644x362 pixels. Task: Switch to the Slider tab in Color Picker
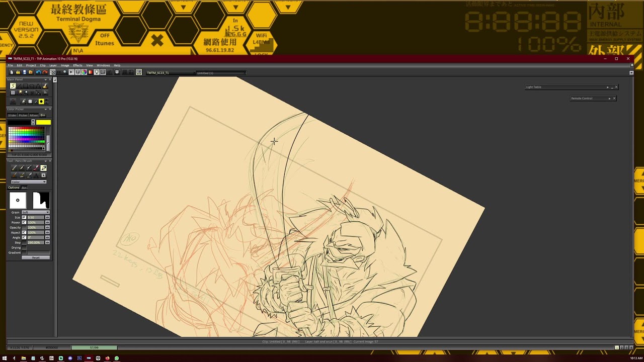(x=12, y=115)
